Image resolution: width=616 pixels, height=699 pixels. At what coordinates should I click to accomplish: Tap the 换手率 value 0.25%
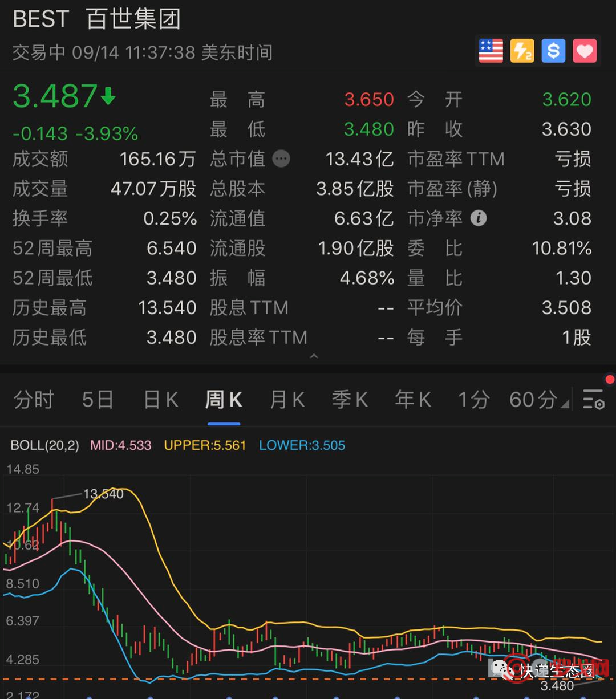(x=170, y=218)
